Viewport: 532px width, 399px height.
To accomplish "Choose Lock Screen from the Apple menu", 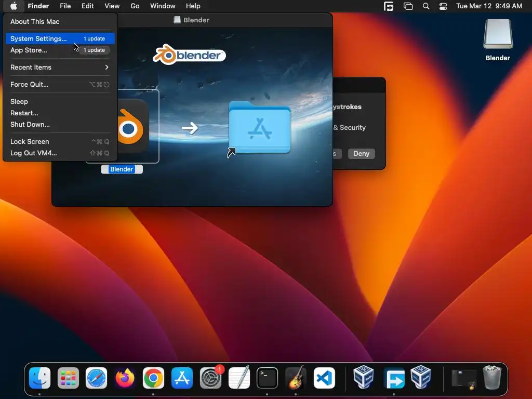I will 60,141.
